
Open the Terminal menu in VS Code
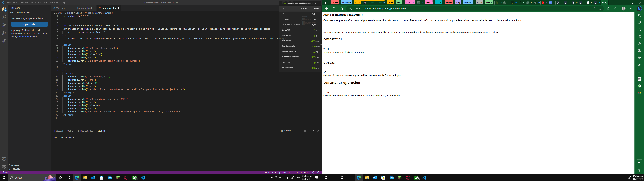54,3
